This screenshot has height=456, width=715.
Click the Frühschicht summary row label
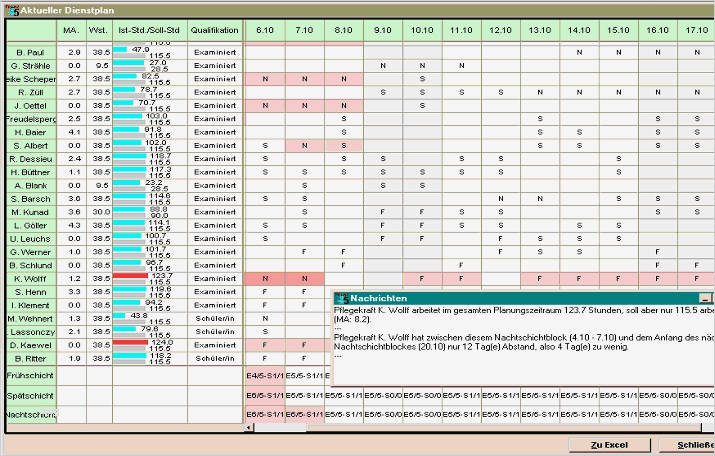[30, 375]
